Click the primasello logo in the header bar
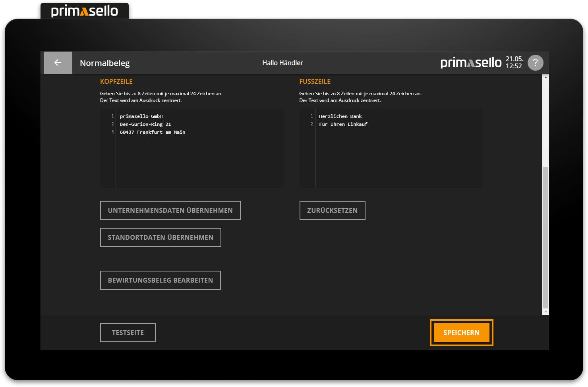Viewport: 588px width, 387px height. pos(471,63)
